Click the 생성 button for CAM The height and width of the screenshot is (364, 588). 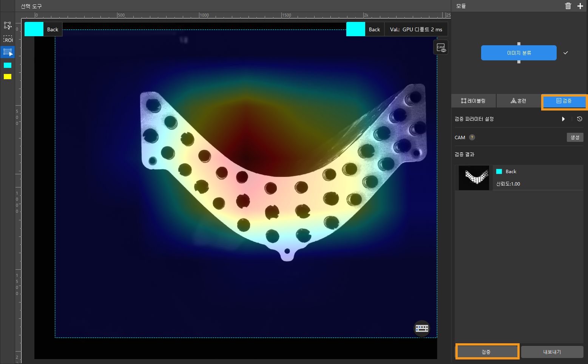[x=575, y=137]
